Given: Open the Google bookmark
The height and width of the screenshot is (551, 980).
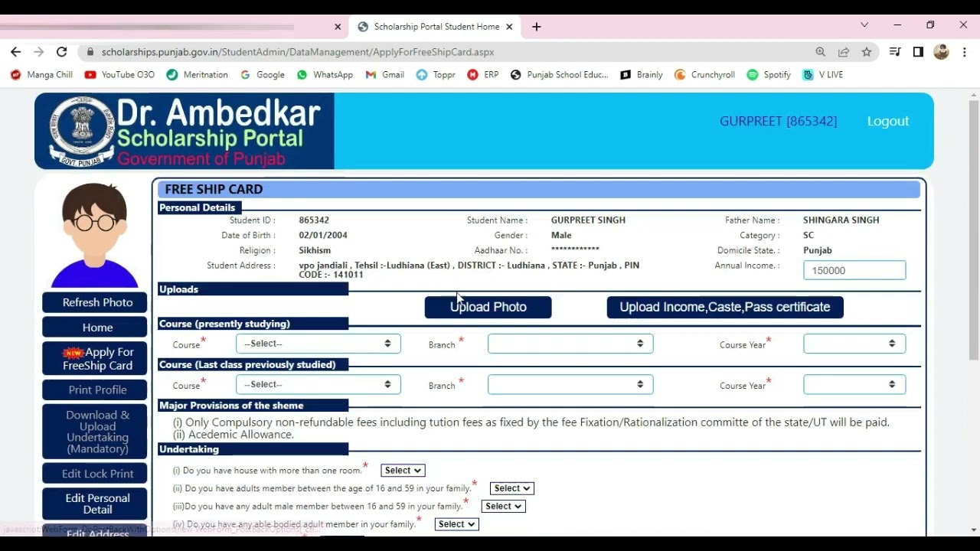Looking at the screenshot, I should coord(262,75).
